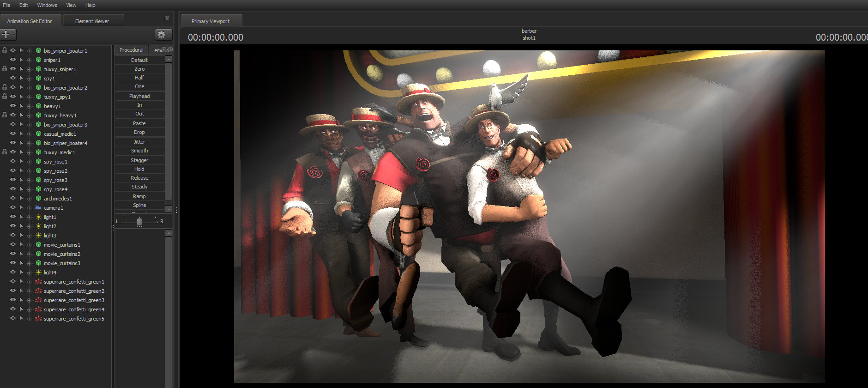Viewport: 868px width, 388px height.
Task: Click the green model icon of sniper1
Action: (x=39, y=60)
